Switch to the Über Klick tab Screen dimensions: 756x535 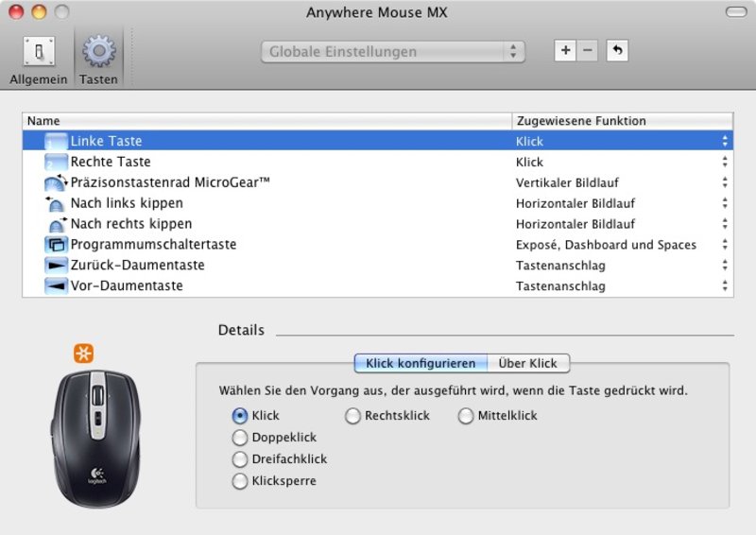(x=528, y=363)
